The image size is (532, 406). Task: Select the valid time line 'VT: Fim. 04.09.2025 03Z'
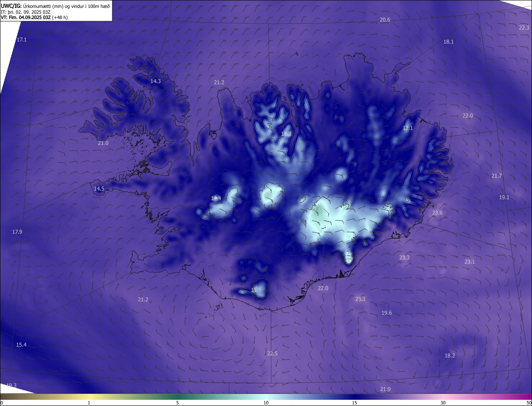click(26, 17)
